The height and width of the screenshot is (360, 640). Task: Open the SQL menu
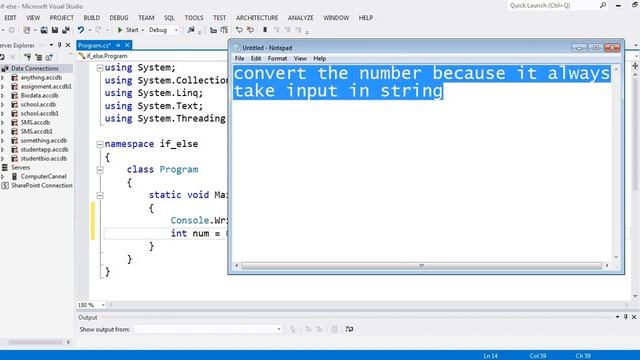coord(169,18)
